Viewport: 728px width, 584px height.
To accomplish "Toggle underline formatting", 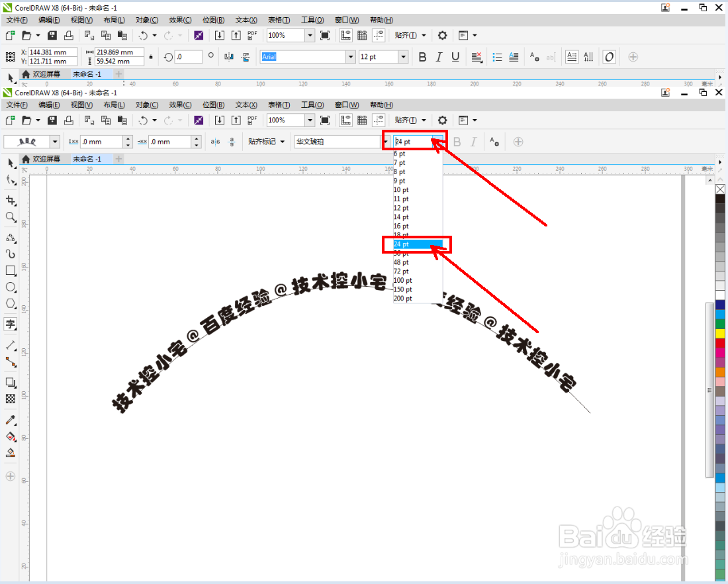I will [x=455, y=57].
